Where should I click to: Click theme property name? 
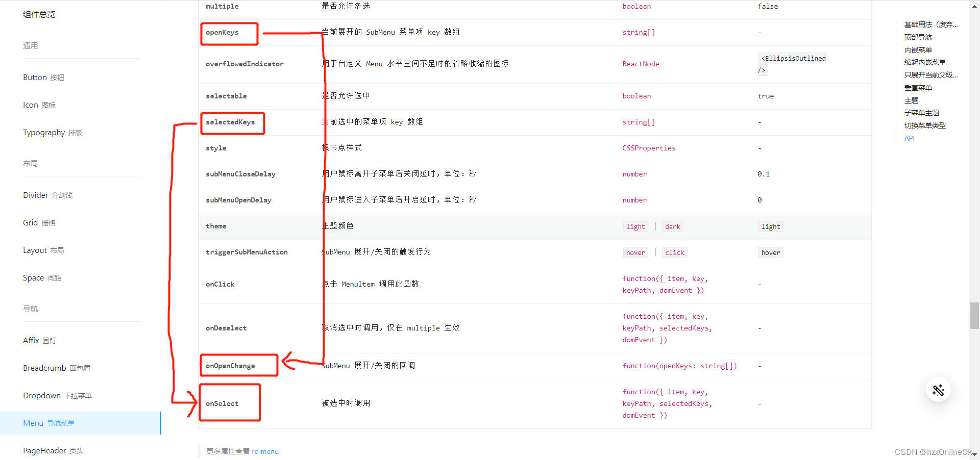(216, 226)
